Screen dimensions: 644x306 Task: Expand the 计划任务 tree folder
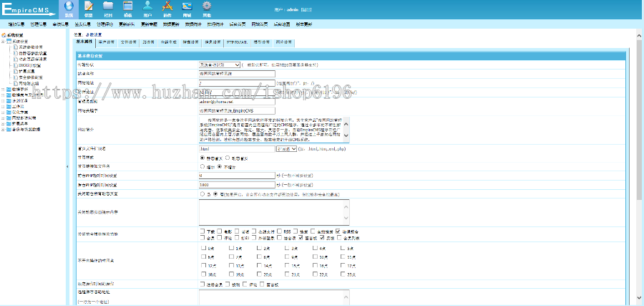4,100
